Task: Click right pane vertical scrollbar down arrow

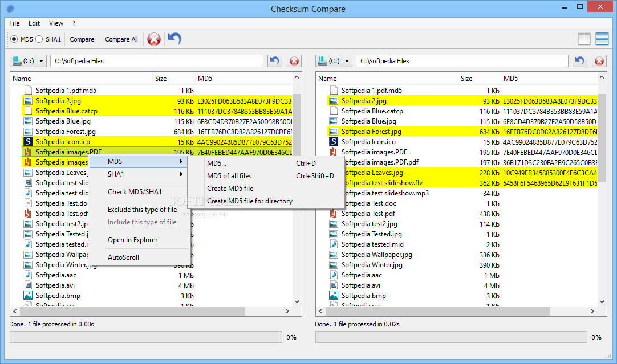Action: (602, 302)
